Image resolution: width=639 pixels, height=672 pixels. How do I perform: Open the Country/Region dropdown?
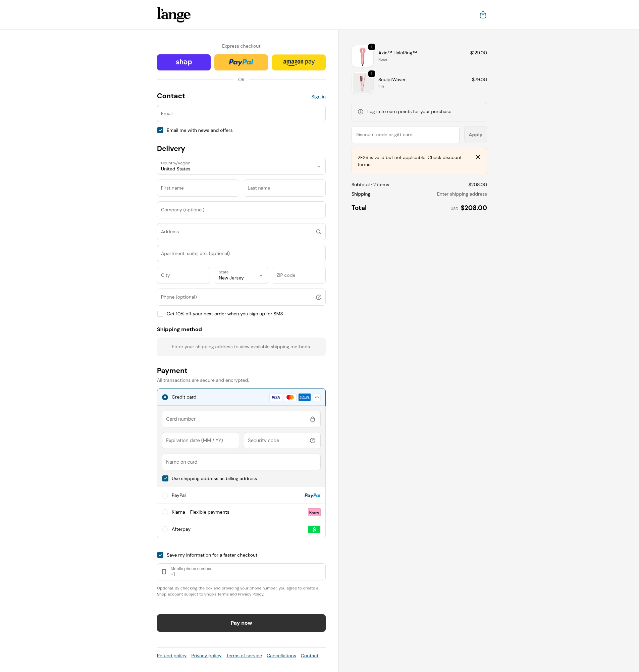point(241,166)
